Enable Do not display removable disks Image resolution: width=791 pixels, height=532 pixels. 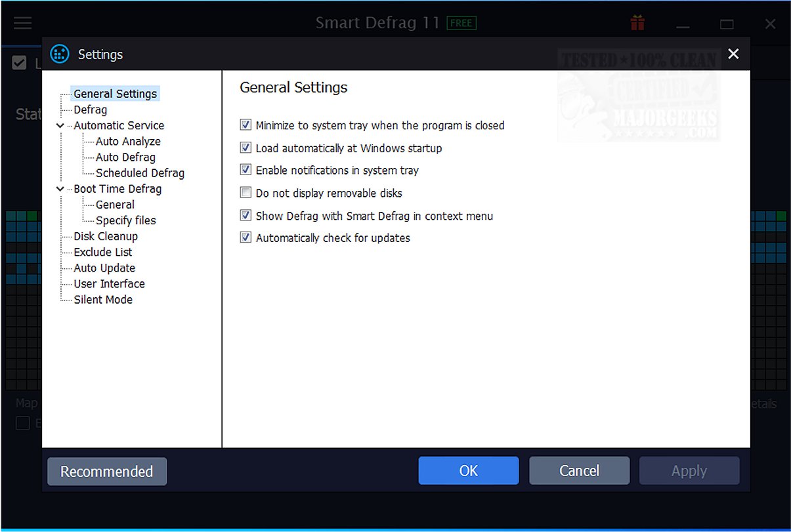246,193
